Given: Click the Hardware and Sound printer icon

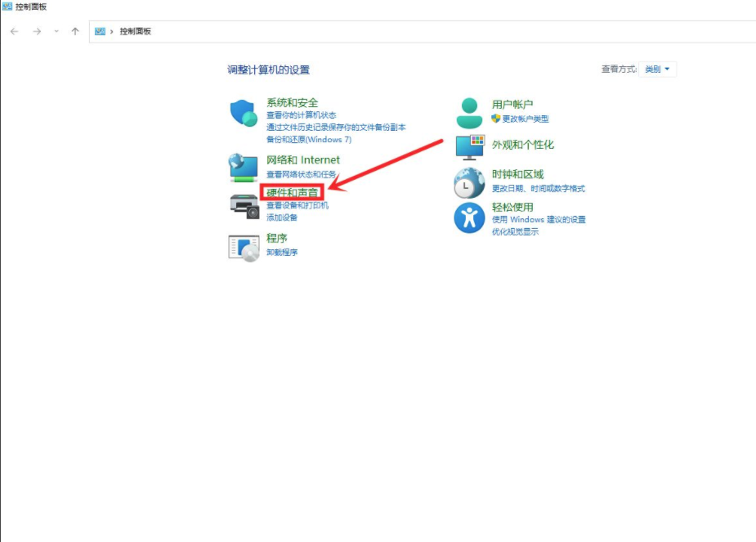Looking at the screenshot, I should click(244, 206).
